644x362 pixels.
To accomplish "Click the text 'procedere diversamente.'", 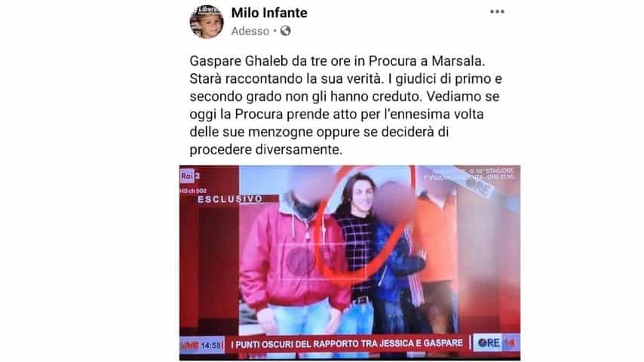I will [265, 149].
